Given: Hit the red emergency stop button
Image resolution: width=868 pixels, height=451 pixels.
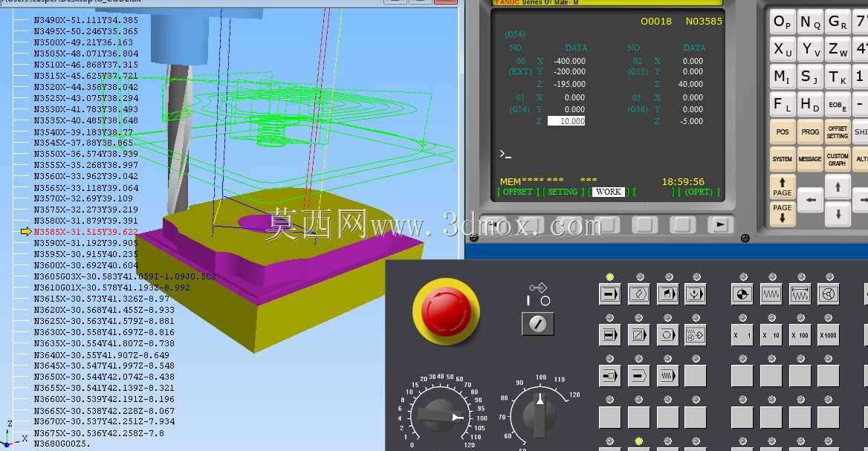Looking at the screenshot, I should tap(446, 311).
